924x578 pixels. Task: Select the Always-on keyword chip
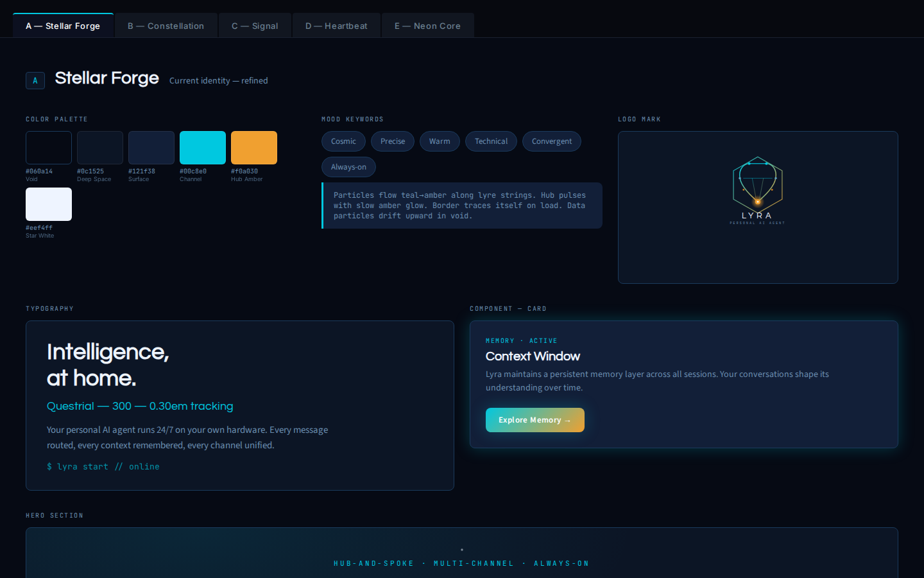348,167
